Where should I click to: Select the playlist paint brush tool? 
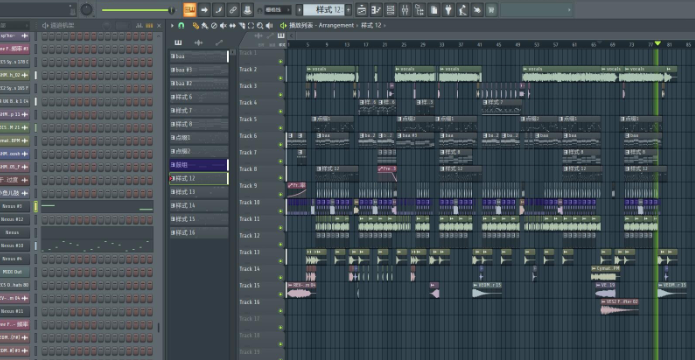pyautogui.click(x=204, y=26)
